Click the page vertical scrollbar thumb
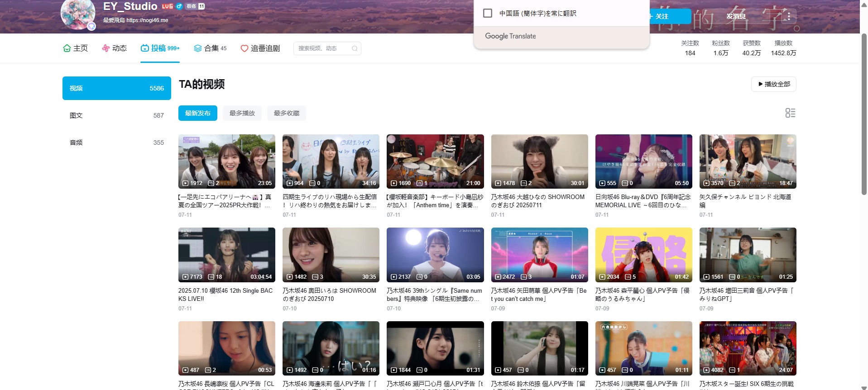The image size is (868, 390). 864,113
